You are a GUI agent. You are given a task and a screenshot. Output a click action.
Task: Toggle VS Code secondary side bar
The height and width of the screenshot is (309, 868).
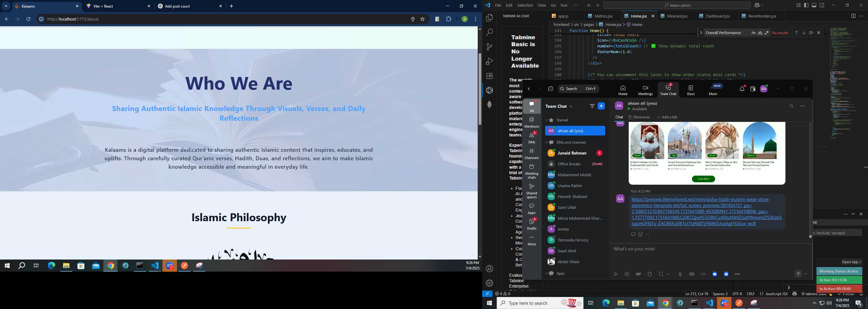coord(822,5)
